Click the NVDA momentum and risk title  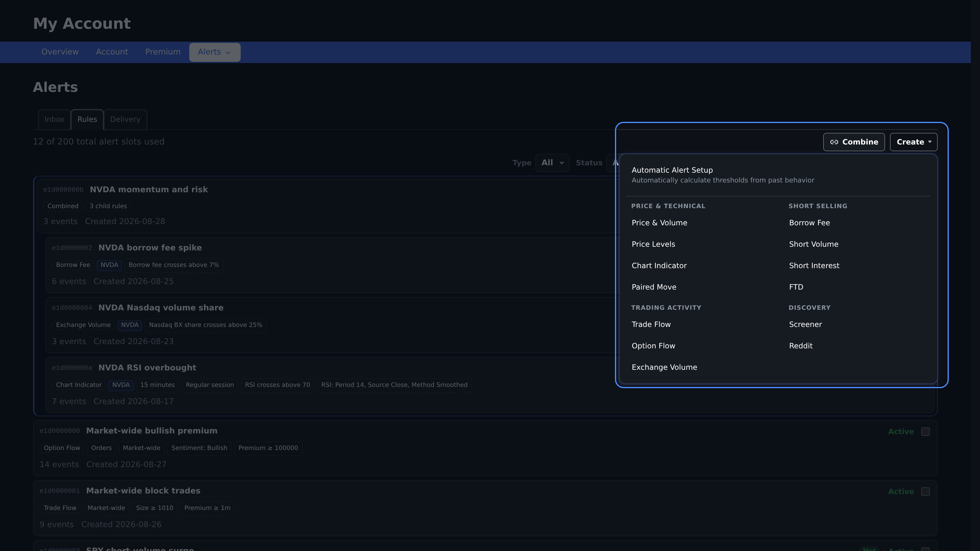[149, 189]
